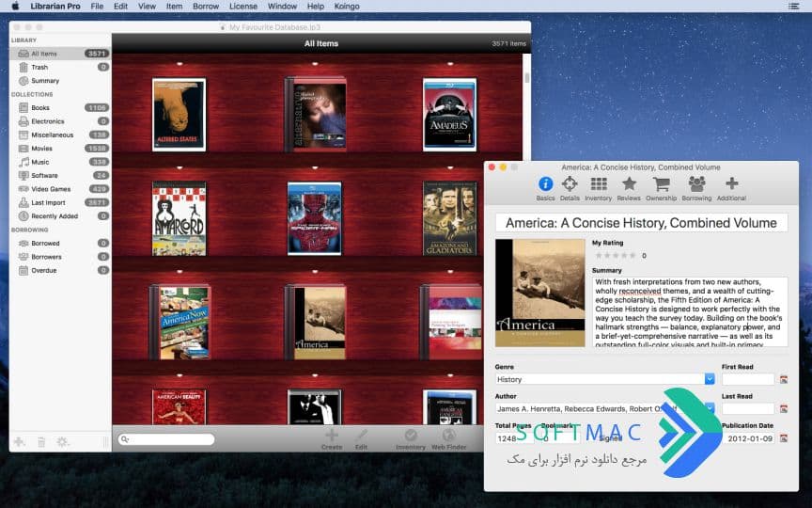Select the Spider-Man Blu-ray cover
The image size is (812, 508).
(314, 218)
